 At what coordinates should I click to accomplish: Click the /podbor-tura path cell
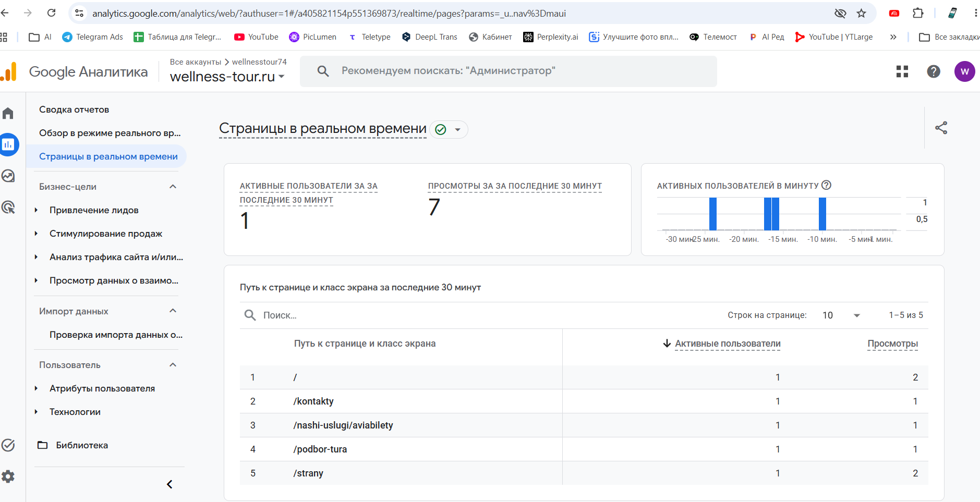(320, 449)
